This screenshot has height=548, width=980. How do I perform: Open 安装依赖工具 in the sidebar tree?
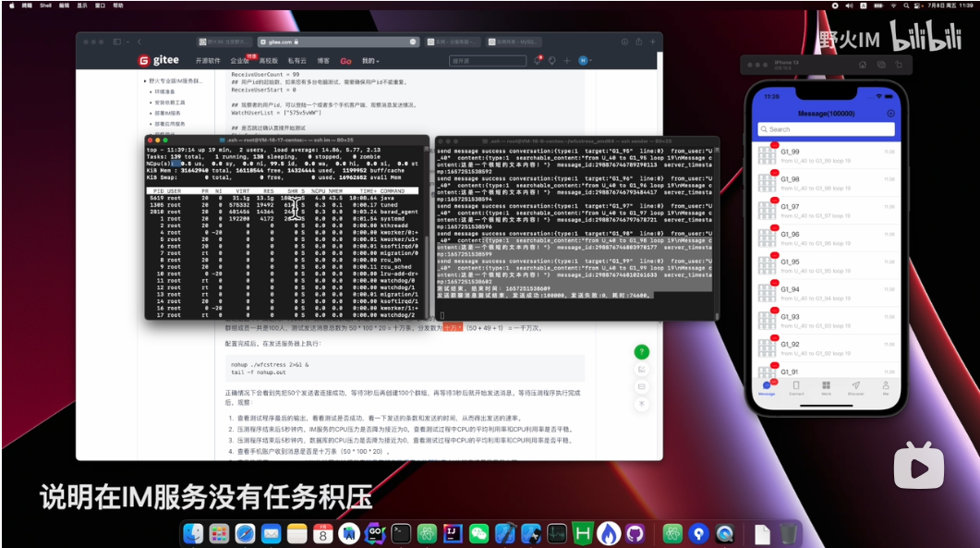(169, 102)
